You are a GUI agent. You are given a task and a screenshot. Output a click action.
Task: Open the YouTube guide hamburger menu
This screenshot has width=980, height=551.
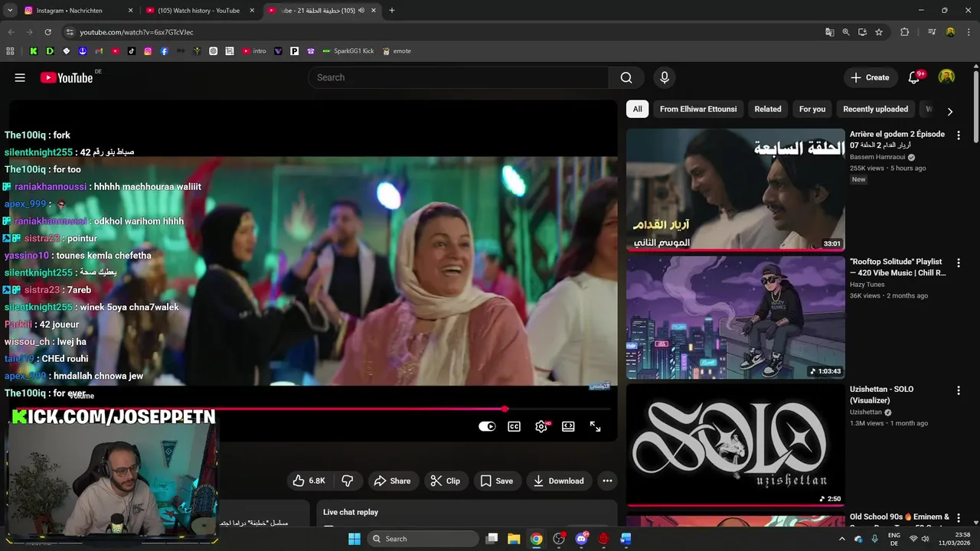click(x=20, y=77)
